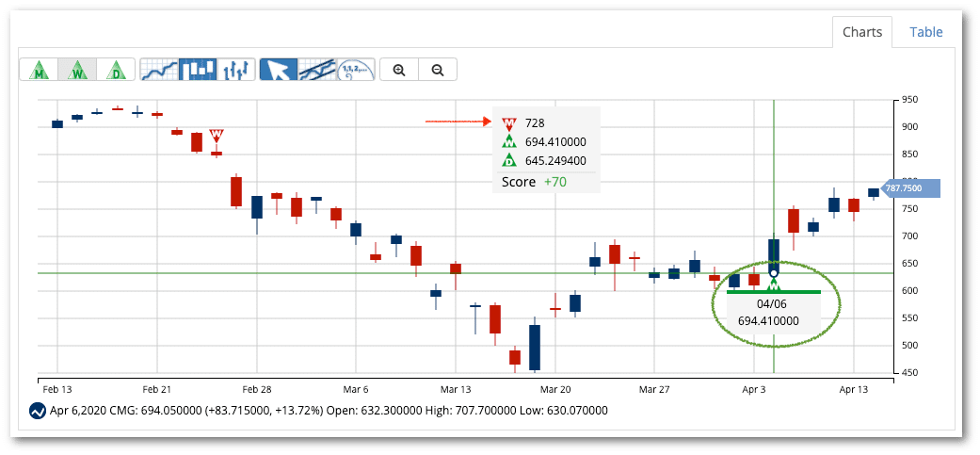Image resolution: width=980 pixels, height=455 pixels.
Task: Click the 787.7500 current price label
Action: coord(910,188)
